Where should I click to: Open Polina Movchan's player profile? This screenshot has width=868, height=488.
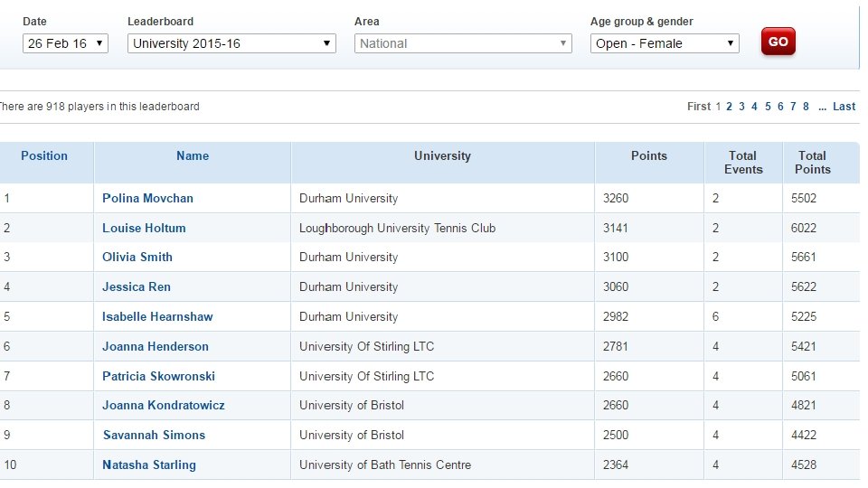(x=147, y=198)
